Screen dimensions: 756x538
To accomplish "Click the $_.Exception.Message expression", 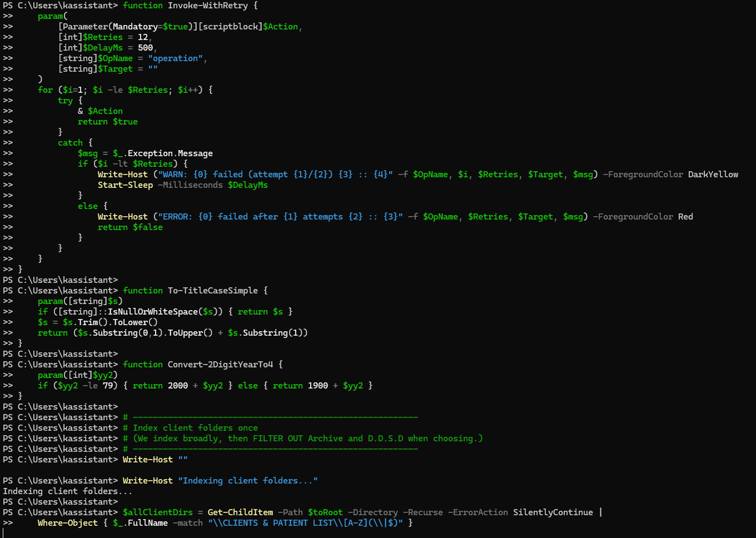I will [x=163, y=153].
